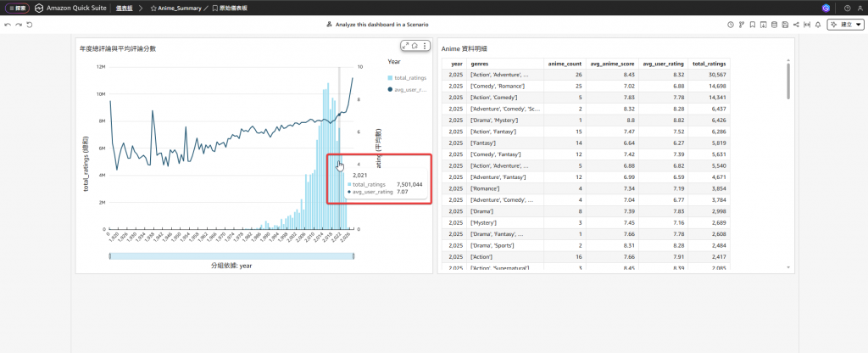Open the alerts bell icon
Screen dimensions: 868x353
818,25
